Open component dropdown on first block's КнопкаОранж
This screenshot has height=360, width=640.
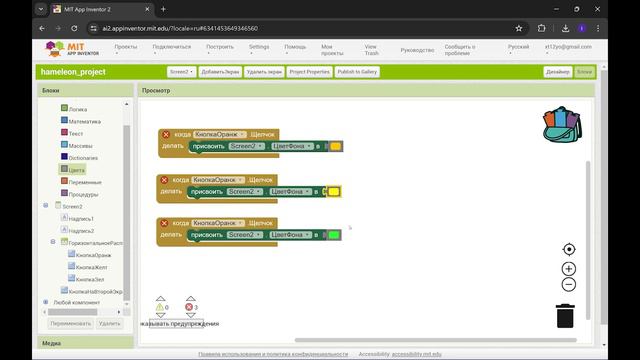tap(220, 134)
